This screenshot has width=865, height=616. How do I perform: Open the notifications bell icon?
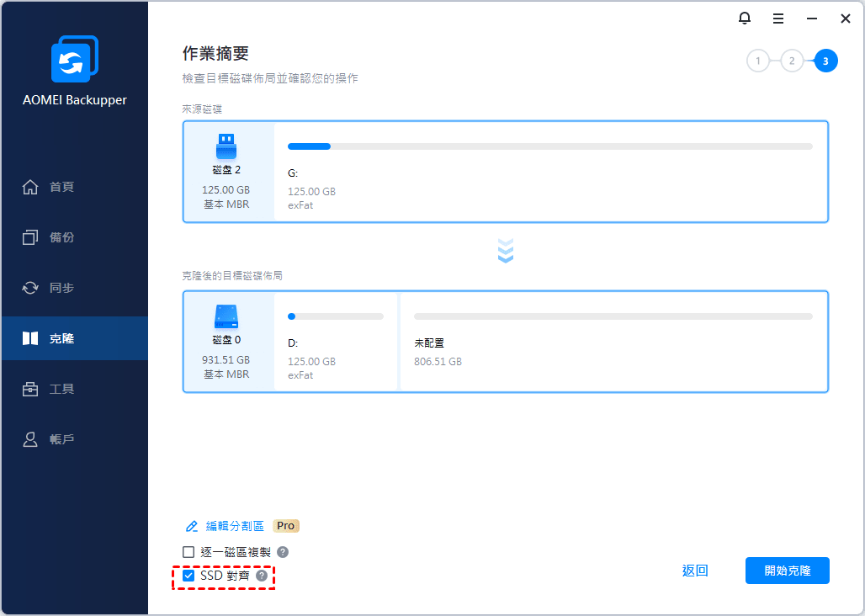click(744, 19)
